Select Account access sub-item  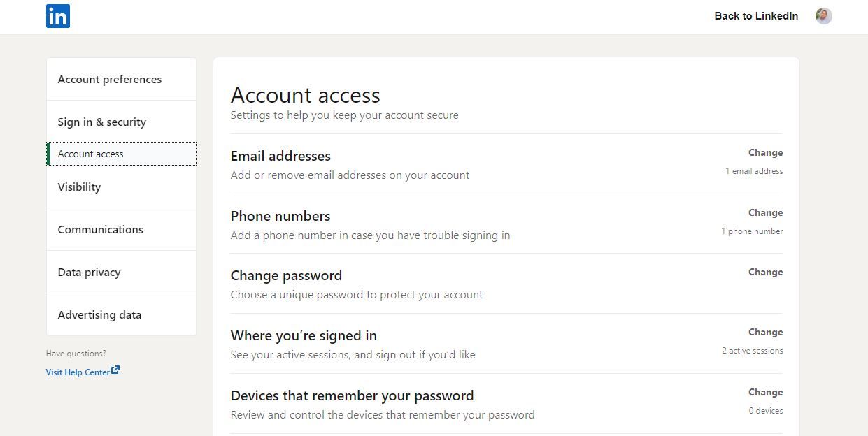pos(91,154)
